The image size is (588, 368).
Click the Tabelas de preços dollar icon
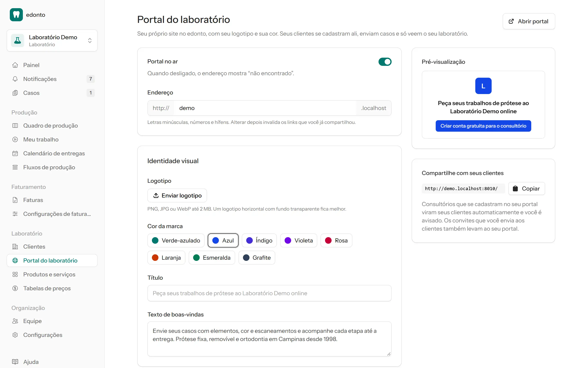point(15,288)
